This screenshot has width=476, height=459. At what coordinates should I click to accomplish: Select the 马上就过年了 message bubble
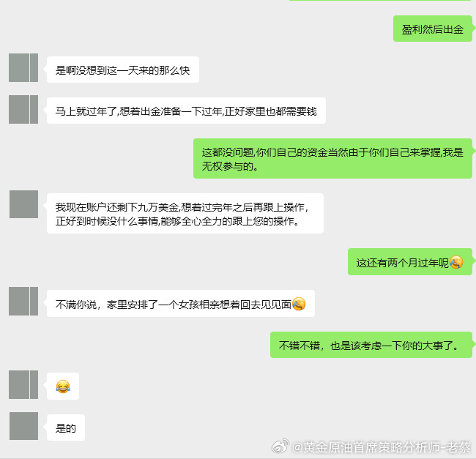coord(186,111)
